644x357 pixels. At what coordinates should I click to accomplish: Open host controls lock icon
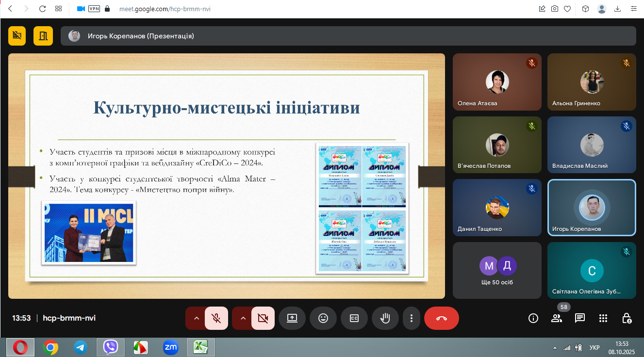point(627,318)
